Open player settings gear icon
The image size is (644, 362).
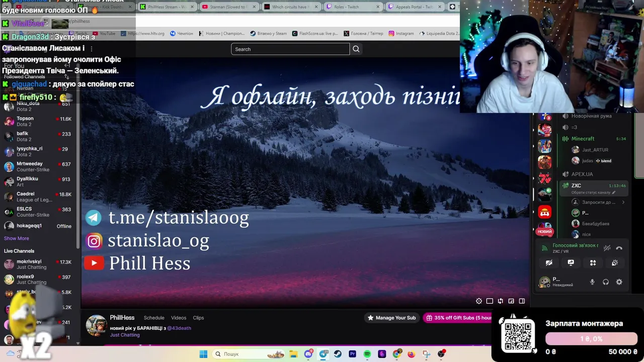pyautogui.click(x=479, y=301)
